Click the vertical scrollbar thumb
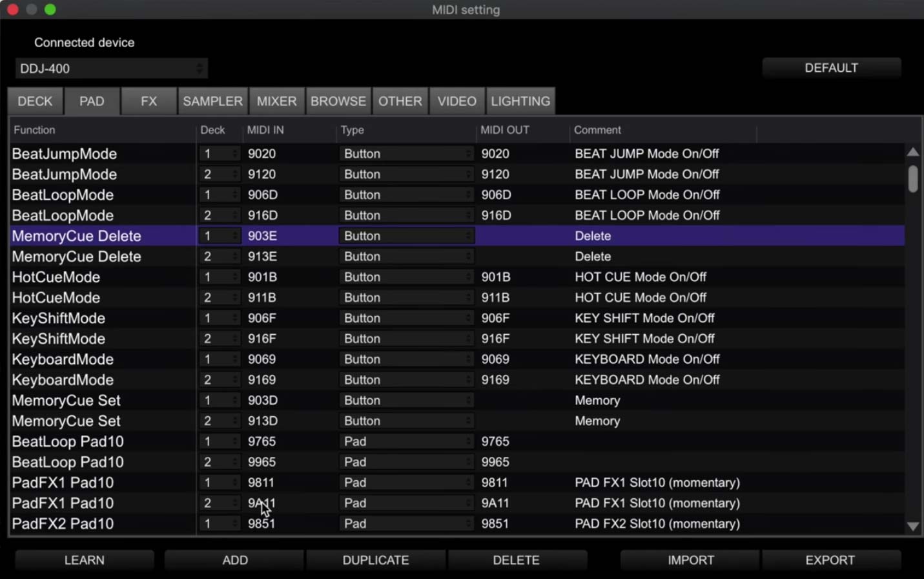This screenshot has width=924, height=579. click(x=912, y=179)
